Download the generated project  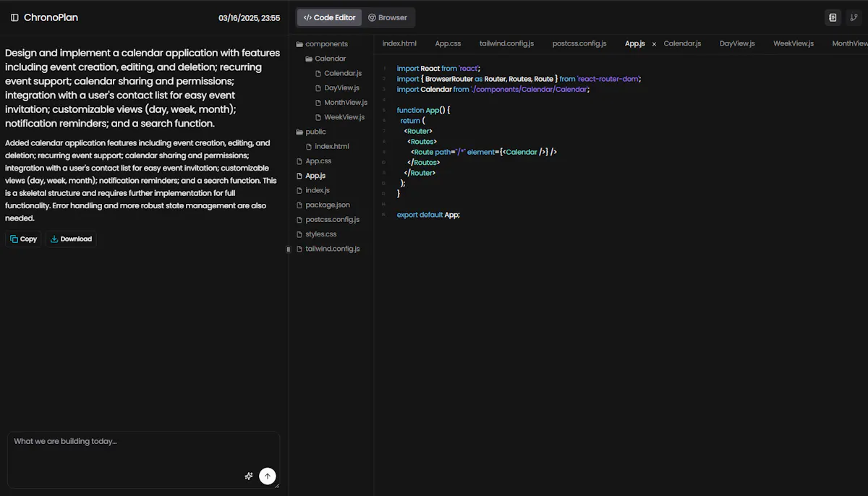(x=71, y=239)
